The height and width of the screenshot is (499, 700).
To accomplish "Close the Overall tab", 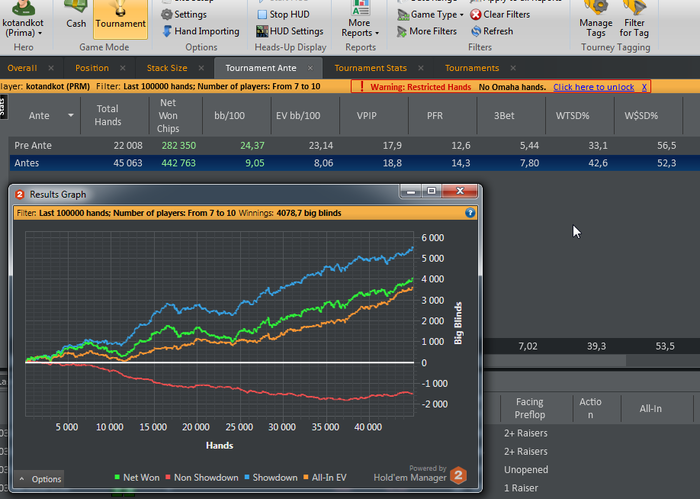I will (x=51, y=68).
